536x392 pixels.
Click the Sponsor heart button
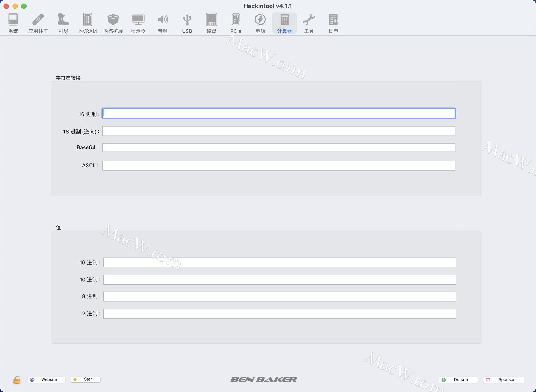coord(504,380)
